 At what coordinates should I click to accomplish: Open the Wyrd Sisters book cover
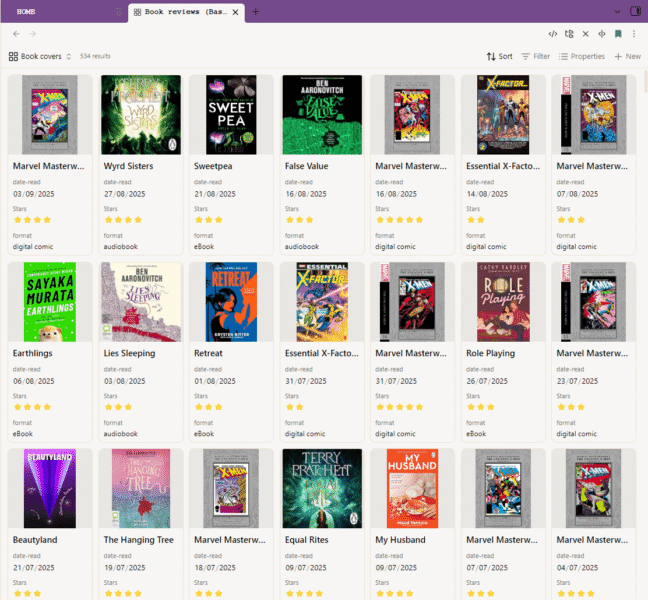tap(141, 114)
